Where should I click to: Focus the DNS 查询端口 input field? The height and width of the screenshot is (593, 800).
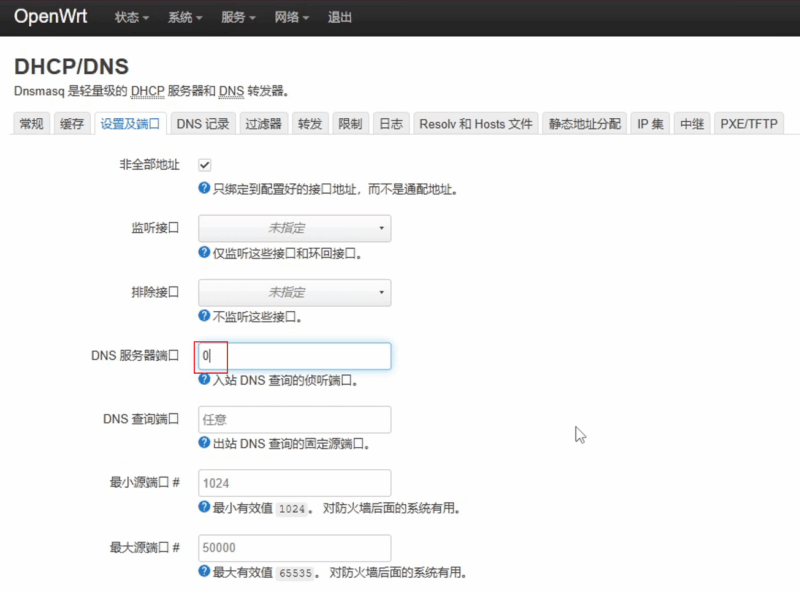294,420
